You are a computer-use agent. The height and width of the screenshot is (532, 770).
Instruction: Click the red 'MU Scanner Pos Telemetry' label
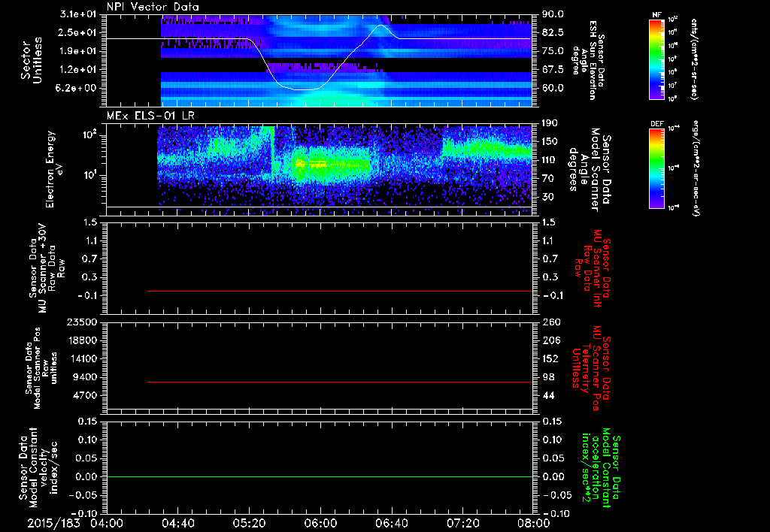point(590,368)
